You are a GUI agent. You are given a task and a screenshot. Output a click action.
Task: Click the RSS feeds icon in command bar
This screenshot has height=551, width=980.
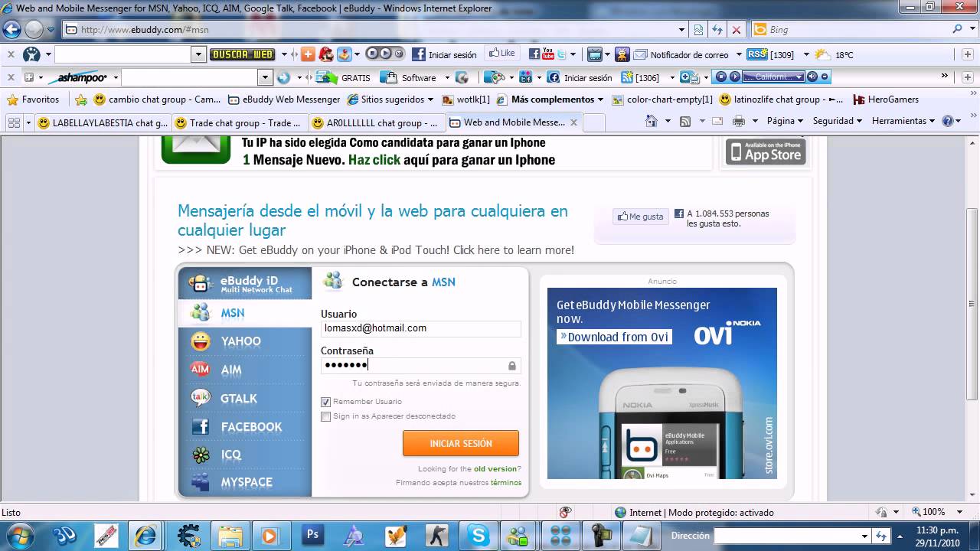pyautogui.click(x=685, y=121)
